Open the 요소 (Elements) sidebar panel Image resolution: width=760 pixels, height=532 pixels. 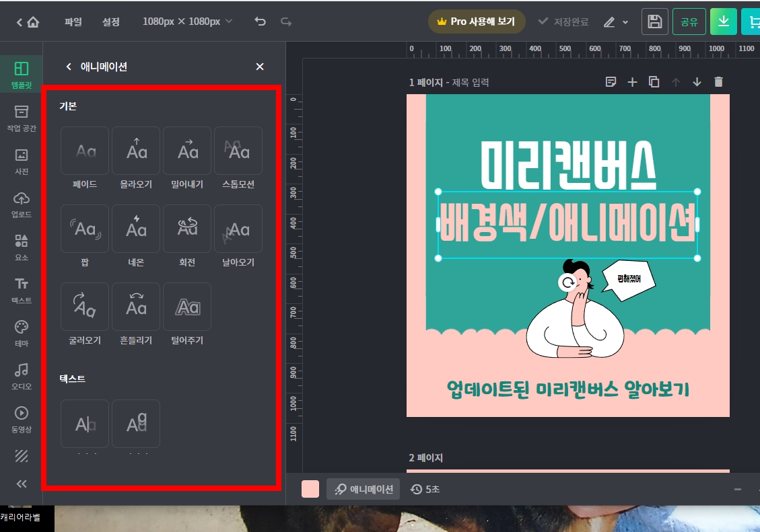(21, 247)
